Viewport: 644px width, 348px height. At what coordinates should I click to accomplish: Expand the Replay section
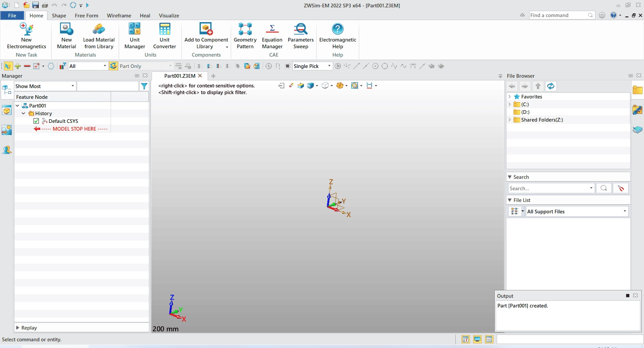pyautogui.click(x=18, y=328)
